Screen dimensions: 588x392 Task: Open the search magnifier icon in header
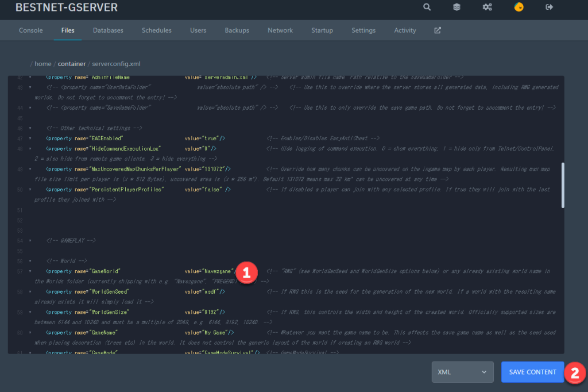pos(427,7)
